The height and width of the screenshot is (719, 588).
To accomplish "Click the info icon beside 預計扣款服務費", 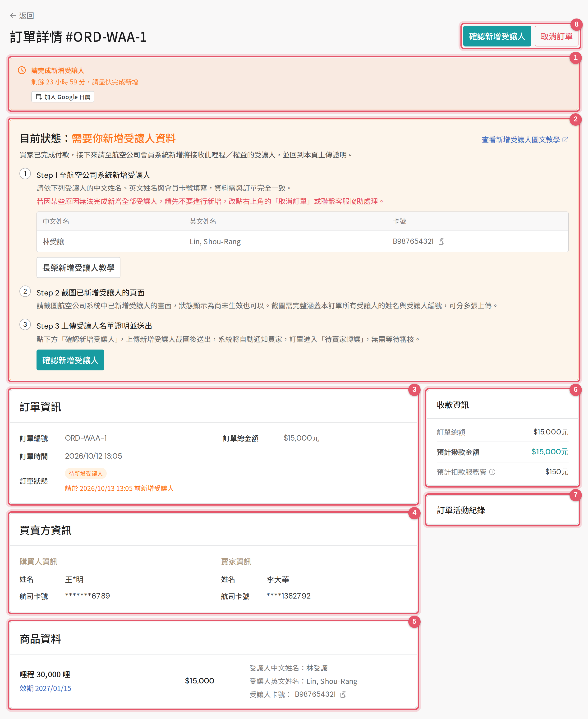I will pos(492,472).
